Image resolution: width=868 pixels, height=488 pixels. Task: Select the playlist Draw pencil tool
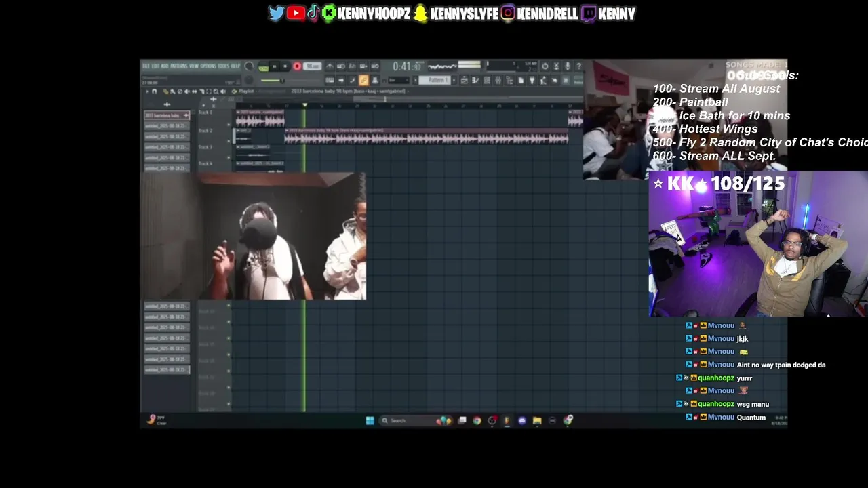point(165,91)
